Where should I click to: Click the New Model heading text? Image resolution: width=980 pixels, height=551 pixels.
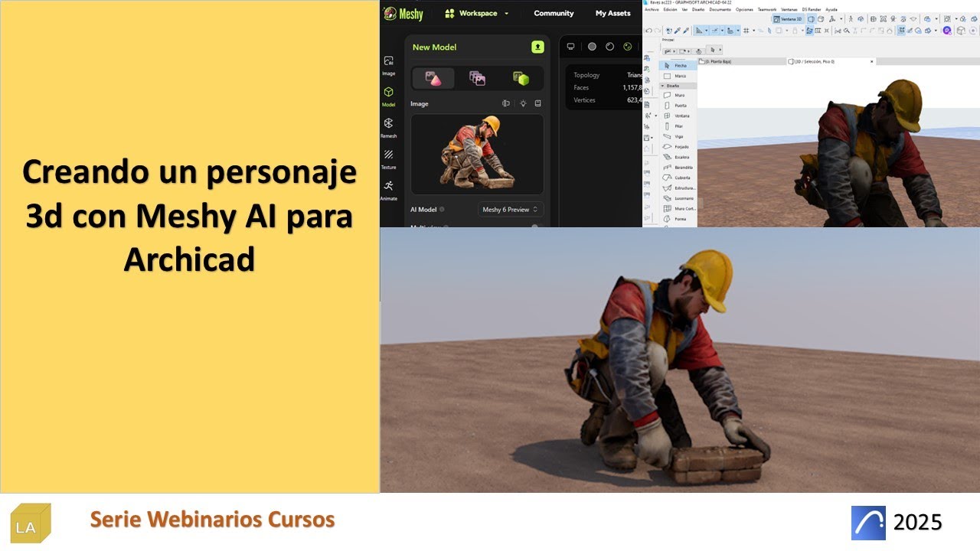(x=434, y=47)
